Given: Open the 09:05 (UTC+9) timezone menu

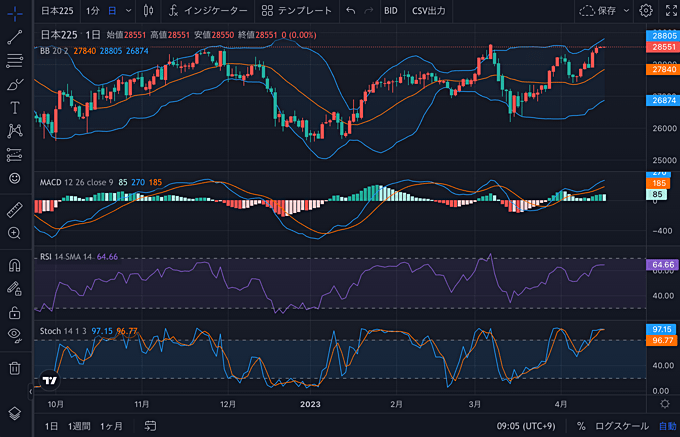Looking at the screenshot, I should point(526,426).
